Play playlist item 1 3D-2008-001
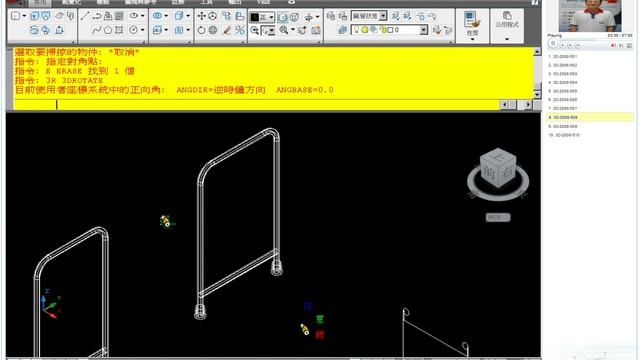 (563, 57)
